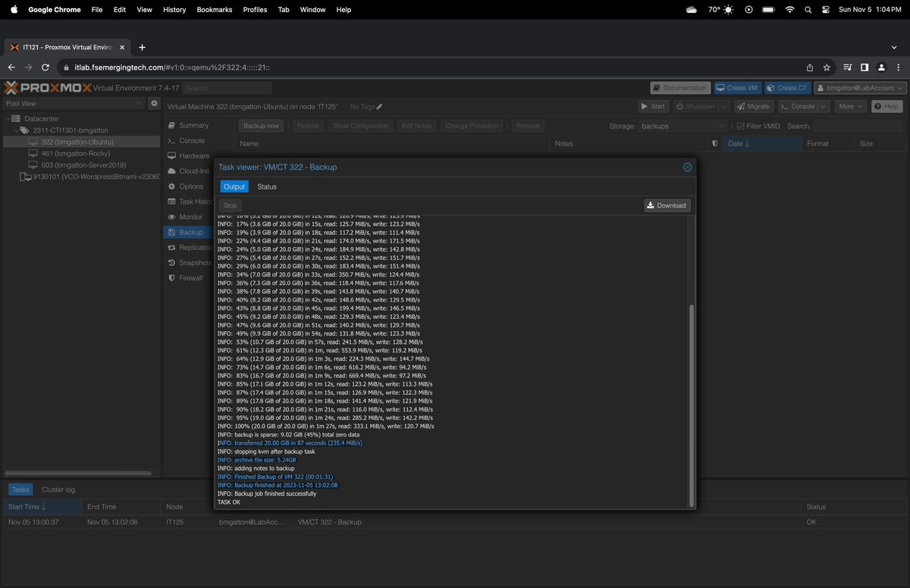Click the shield icon column header
Screen dimensions: 910x588
[714, 143]
